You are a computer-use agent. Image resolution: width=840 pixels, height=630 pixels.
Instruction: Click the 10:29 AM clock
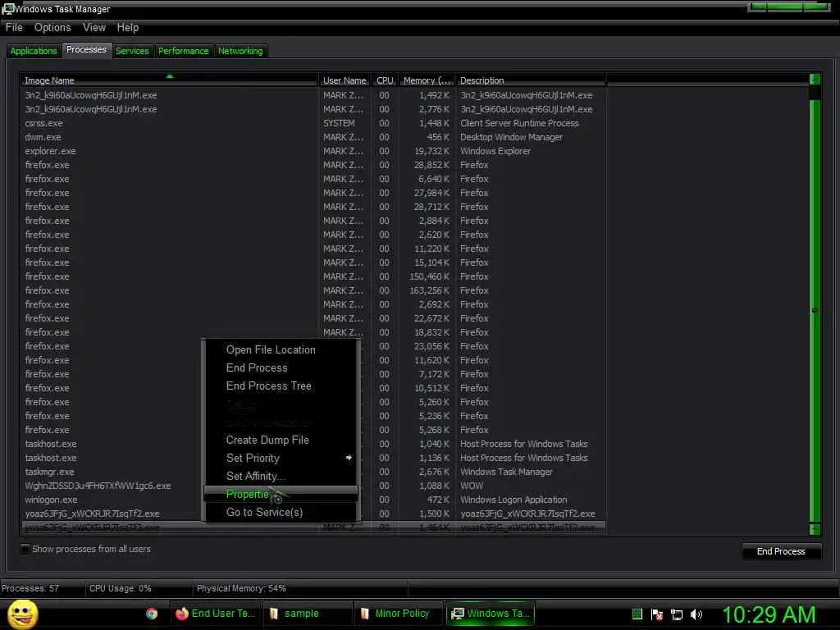[x=769, y=614]
